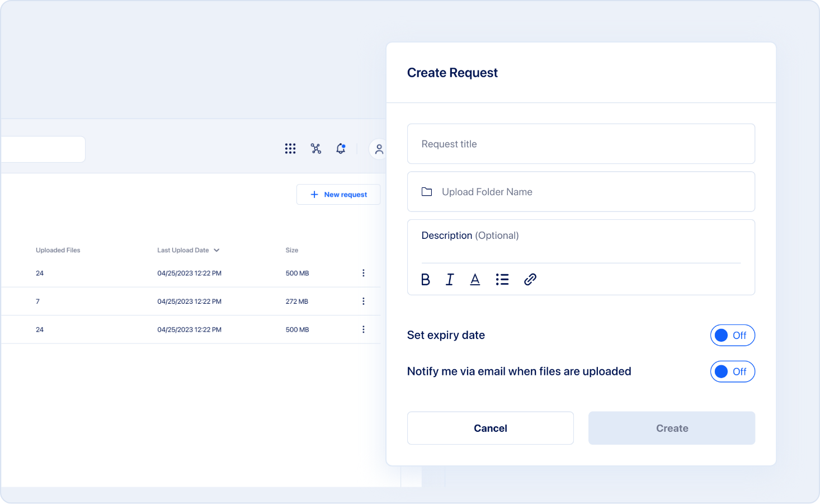Image resolution: width=820 pixels, height=504 pixels.
Task: Open notifications bell icon
Action: click(x=341, y=149)
